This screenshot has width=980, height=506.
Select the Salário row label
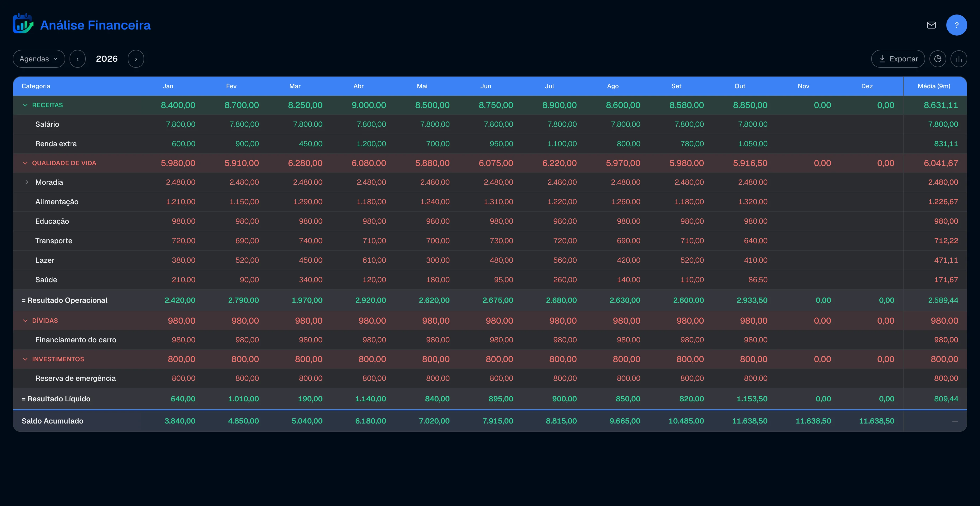[x=47, y=124]
